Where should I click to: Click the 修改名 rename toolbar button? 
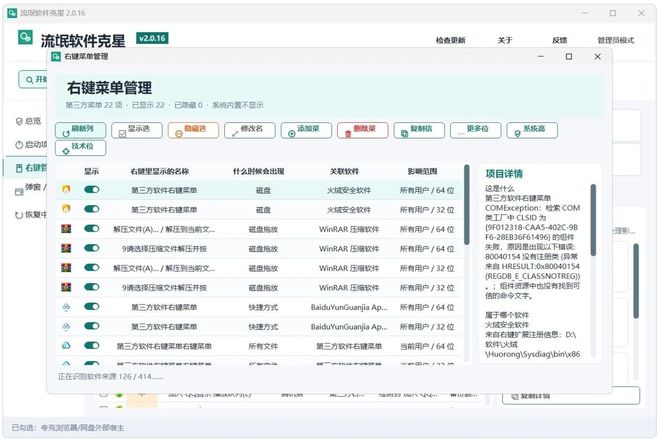[250, 130]
